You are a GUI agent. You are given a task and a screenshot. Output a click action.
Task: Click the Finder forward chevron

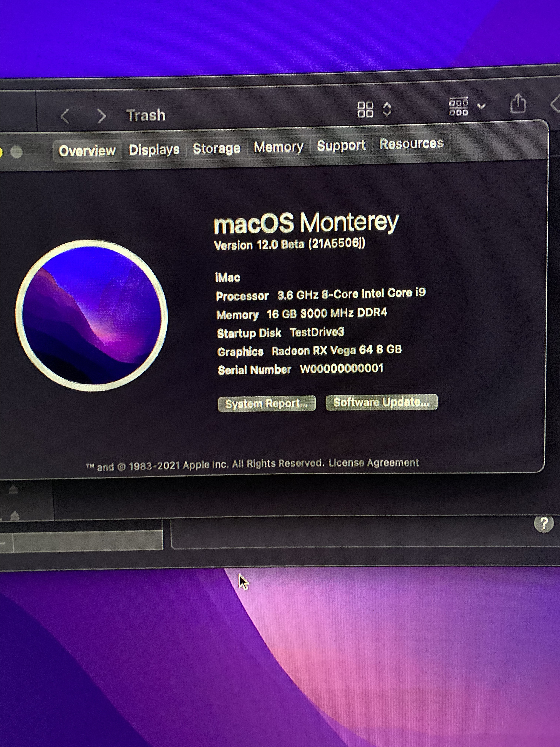(x=101, y=116)
